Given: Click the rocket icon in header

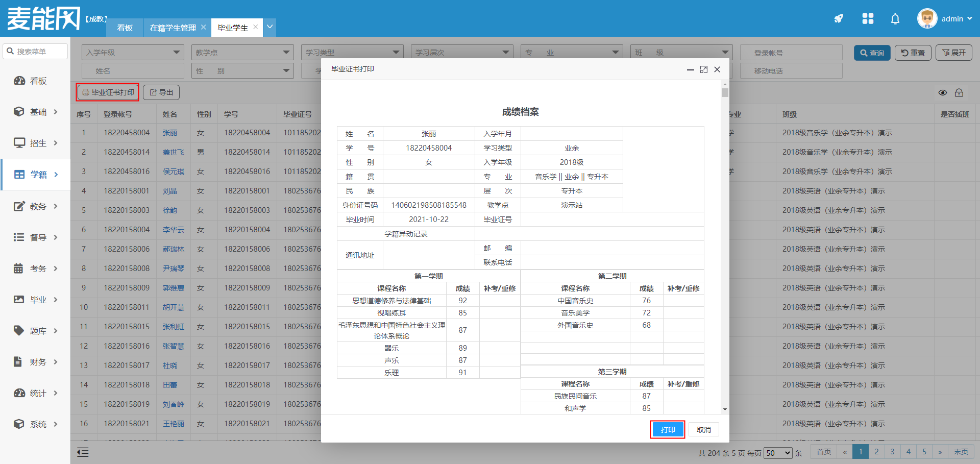Looking at the screenshot, I should (838, 19).
